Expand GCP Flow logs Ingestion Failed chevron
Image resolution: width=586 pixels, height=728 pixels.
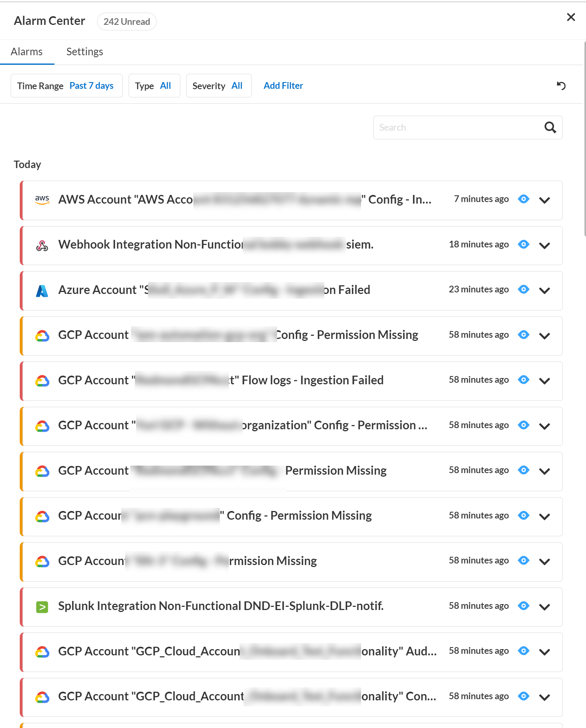pos(545,381)
